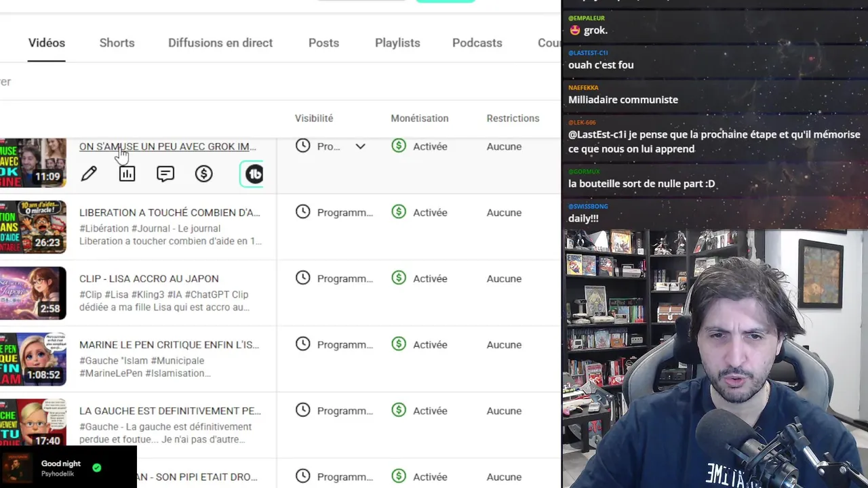868x488 pixels.
Task: Click chat message Milliadaire communiste
Action: coord(623,100)
